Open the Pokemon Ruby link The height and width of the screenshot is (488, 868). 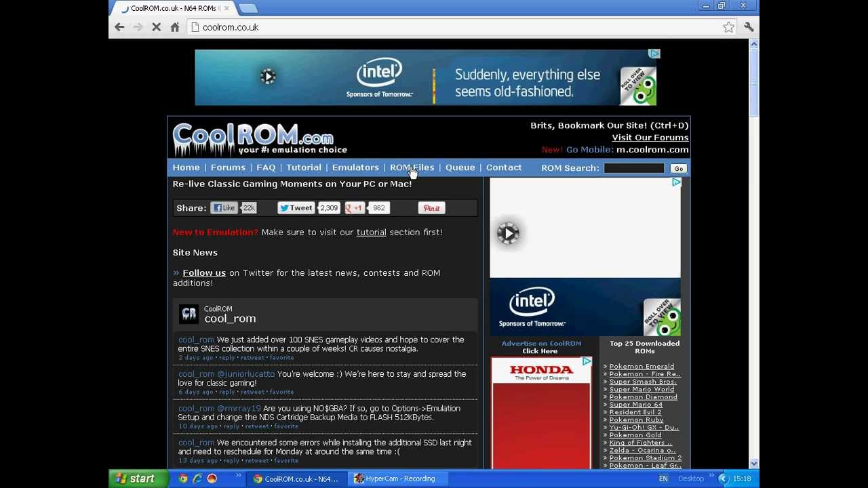636,420
